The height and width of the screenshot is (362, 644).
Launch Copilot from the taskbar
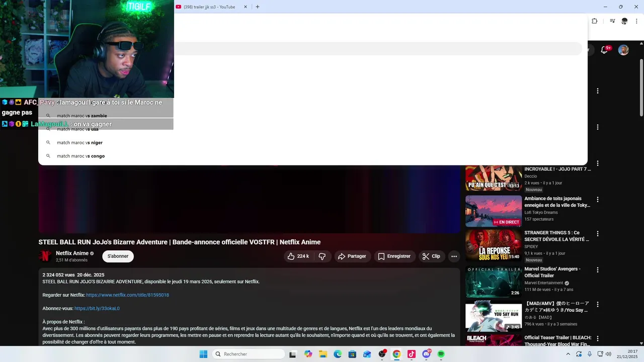308,354
